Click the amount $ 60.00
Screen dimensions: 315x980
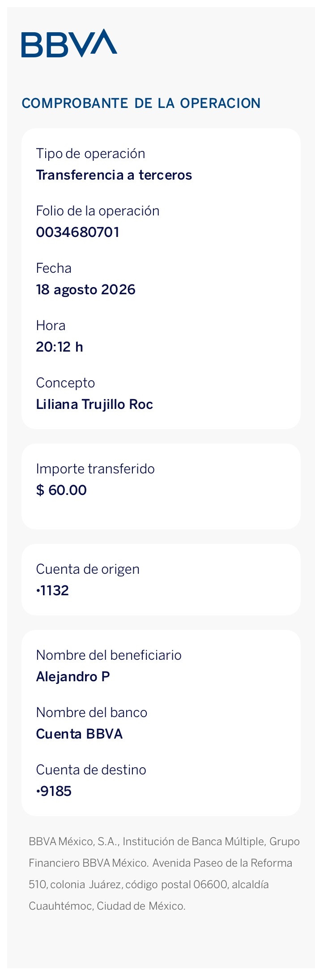pos(61,490)
